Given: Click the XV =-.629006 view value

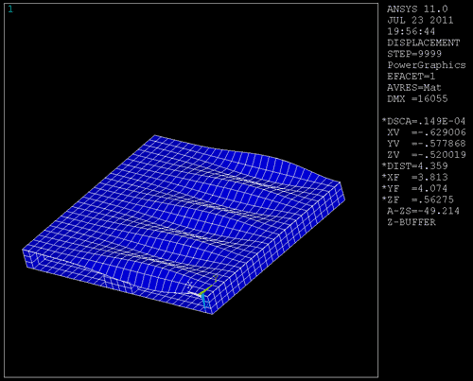Looking at the screenshot, I should tap(426, 132).
